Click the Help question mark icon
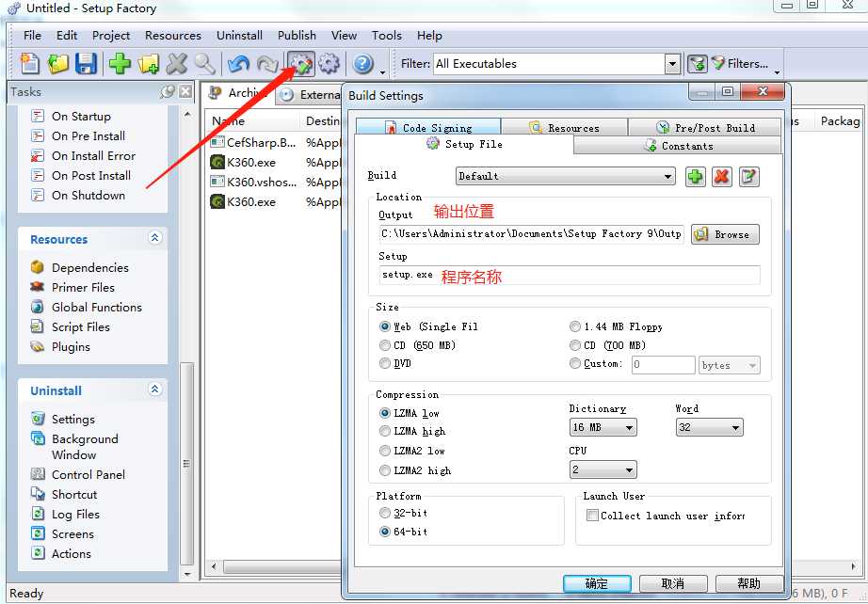 point(362,64)
